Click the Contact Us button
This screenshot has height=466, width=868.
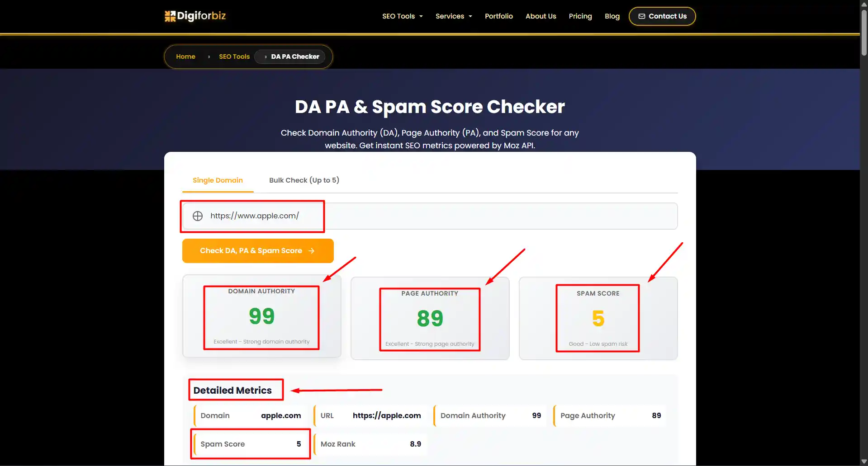(662, 16)
